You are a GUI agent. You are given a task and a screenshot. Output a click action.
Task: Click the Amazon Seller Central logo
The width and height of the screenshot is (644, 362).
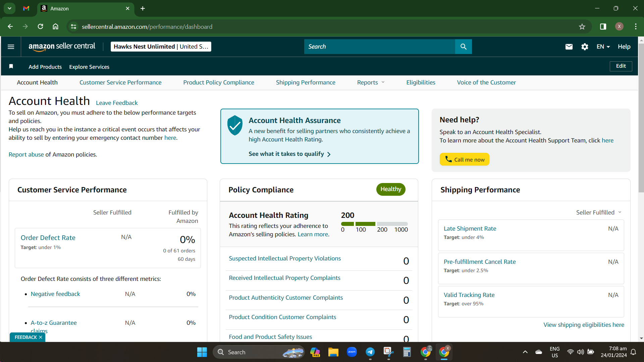(62, 47)
